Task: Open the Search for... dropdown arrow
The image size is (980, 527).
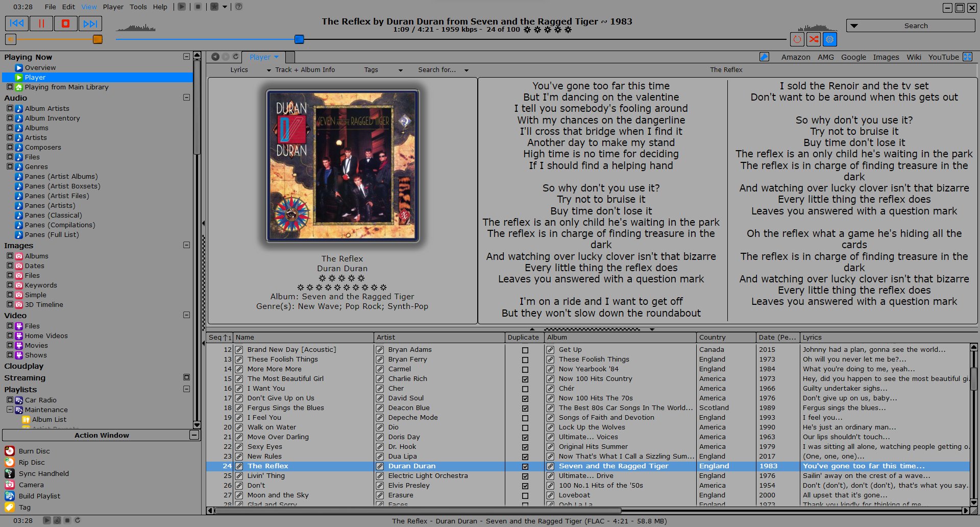Action: pos(467,70)
